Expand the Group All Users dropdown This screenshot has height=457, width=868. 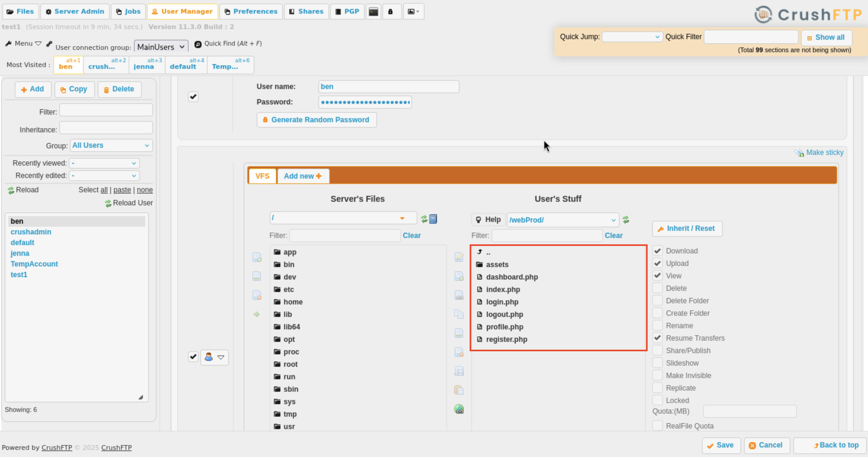coord(111,145)
